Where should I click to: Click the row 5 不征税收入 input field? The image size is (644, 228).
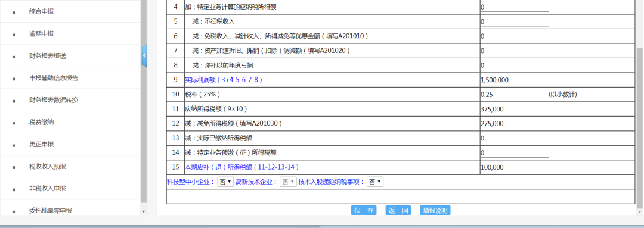[x=515, y=21]
